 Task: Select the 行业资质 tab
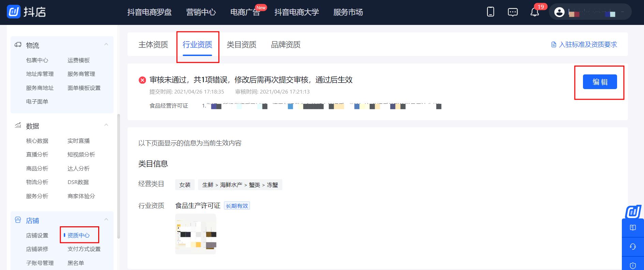[x=197, y=45]
